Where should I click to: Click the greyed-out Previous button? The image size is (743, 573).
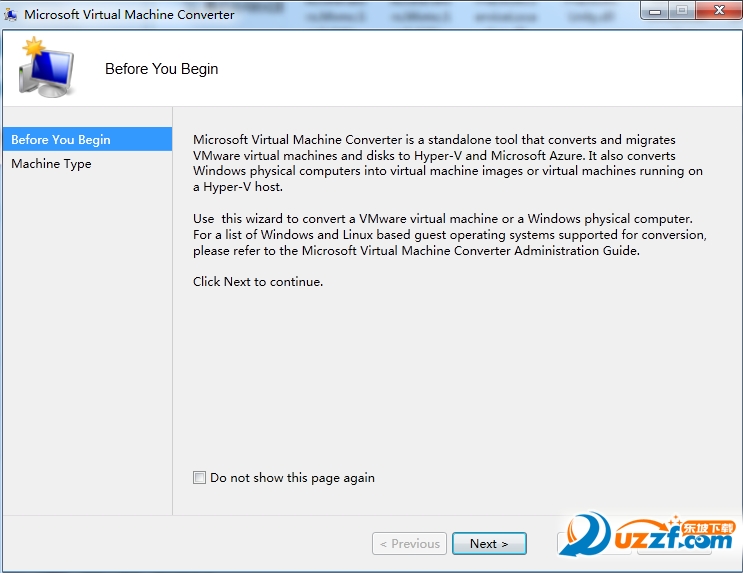click(x=409, y=544)
